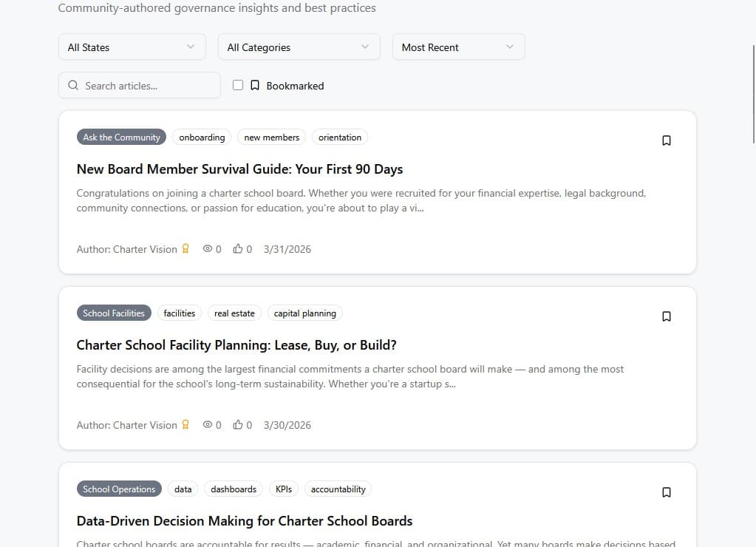Viewport: 756px width, 547px height.
Task: Enable the Bookmarked filter checkbox
Action: pyautogui.click(x=238, y=86)
